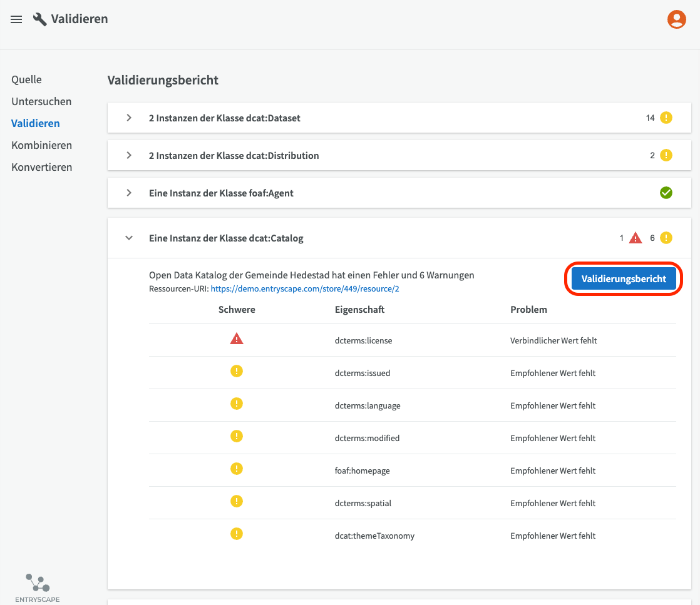Screen dimensions: 700x605
Task: Click yellow warning icon on dcat:Dataset row
Action: click(x=666, y=118)
